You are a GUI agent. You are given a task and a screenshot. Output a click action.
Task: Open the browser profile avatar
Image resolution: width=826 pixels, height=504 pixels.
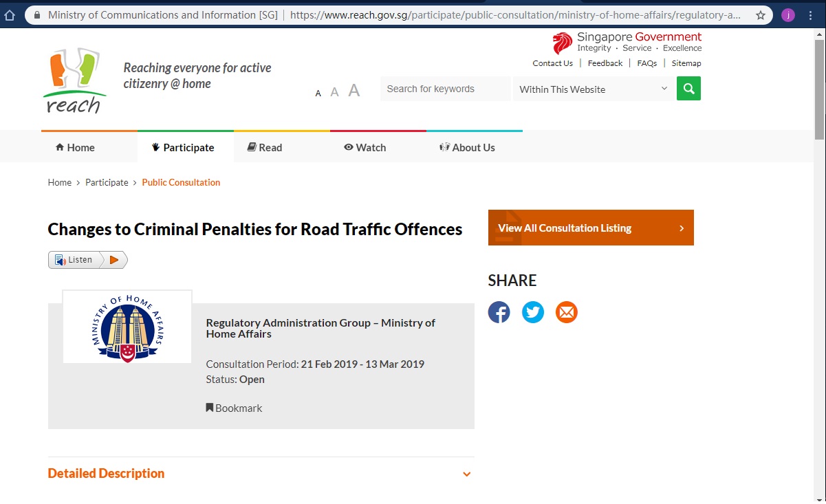[788, 15]
